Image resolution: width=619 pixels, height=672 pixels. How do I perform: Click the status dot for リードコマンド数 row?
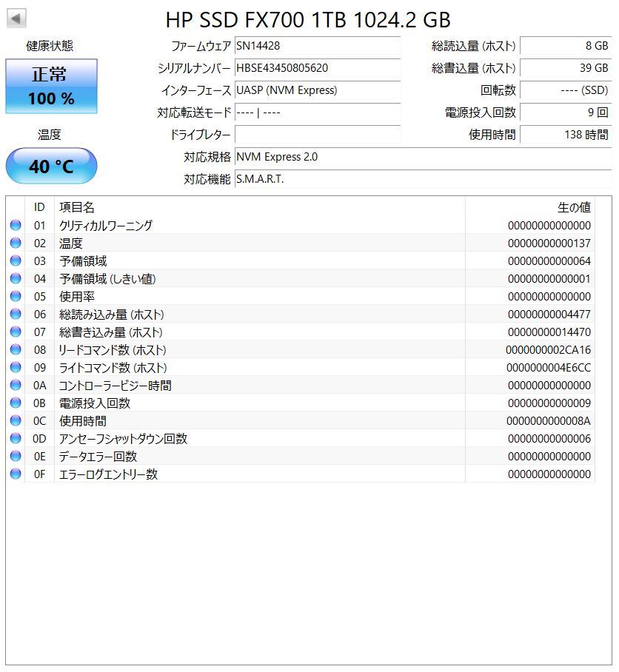(16, 350)
